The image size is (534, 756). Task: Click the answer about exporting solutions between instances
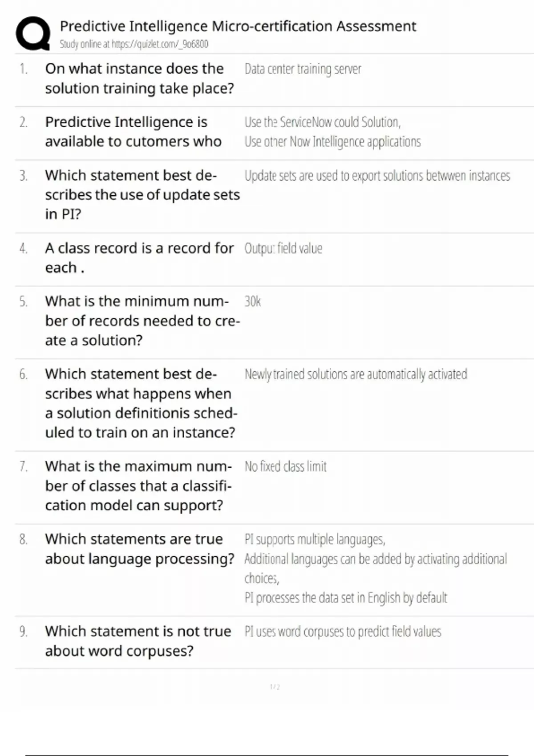[x=377, y=176]
